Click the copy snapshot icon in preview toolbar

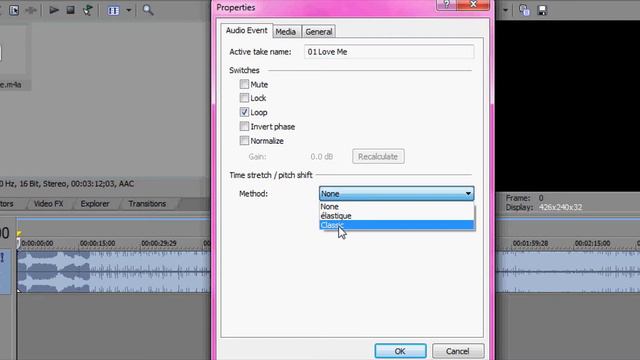click(x=524, y=10)
